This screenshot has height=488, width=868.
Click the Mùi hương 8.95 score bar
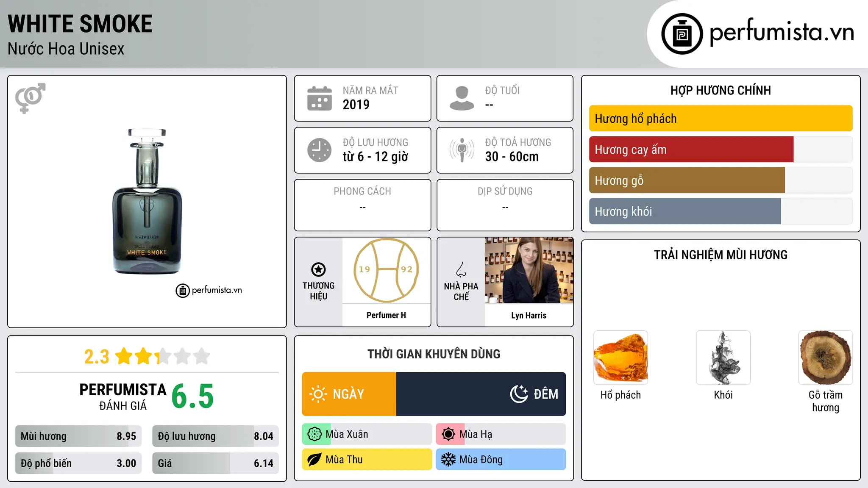[x=78, y=436]
